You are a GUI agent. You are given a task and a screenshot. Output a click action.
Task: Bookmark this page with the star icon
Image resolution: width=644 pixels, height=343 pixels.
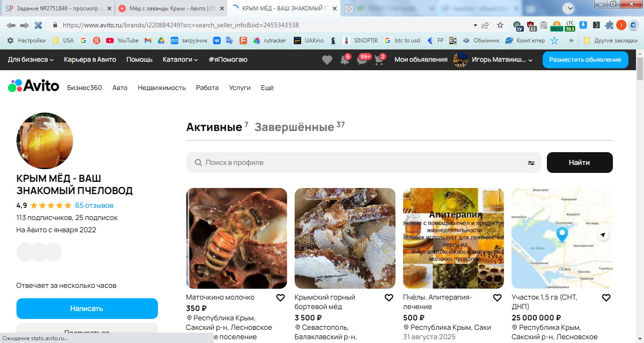pos(500,25)
